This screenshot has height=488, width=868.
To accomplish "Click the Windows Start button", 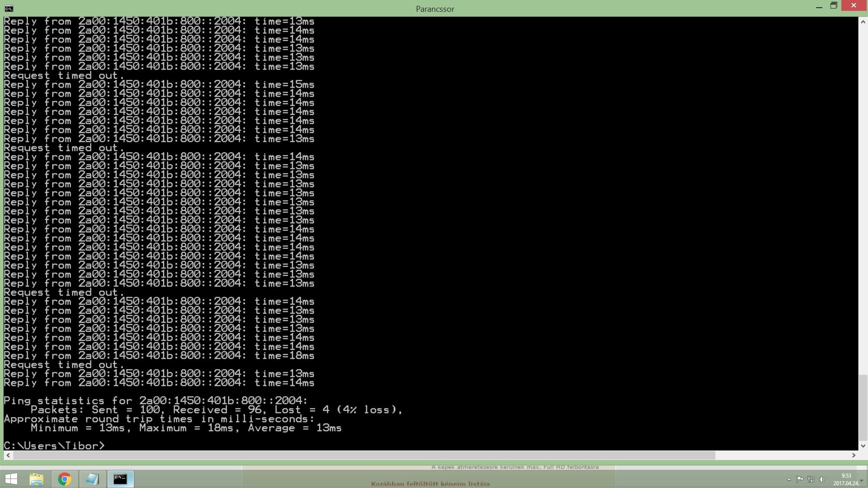I will pos(11,479).
